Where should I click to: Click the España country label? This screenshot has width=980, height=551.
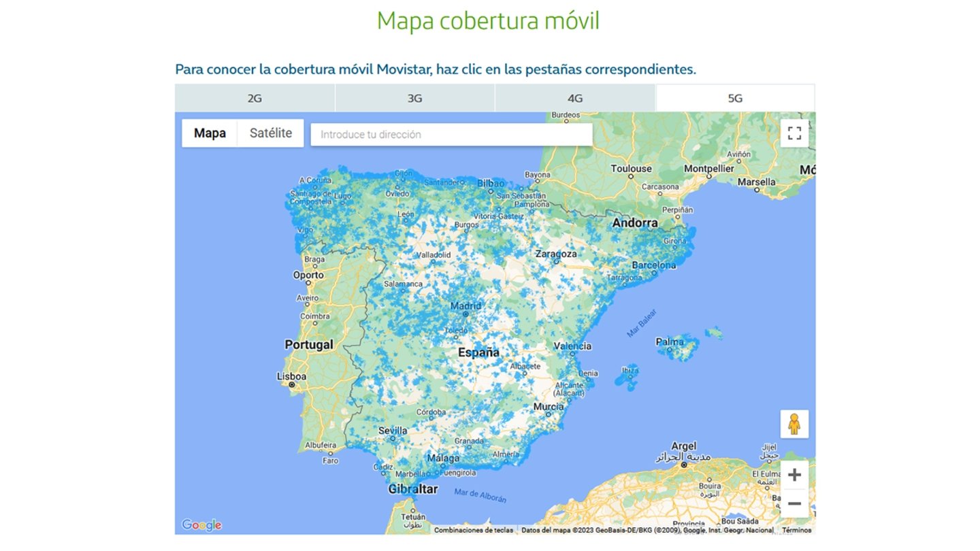click(x=478, y=352)
